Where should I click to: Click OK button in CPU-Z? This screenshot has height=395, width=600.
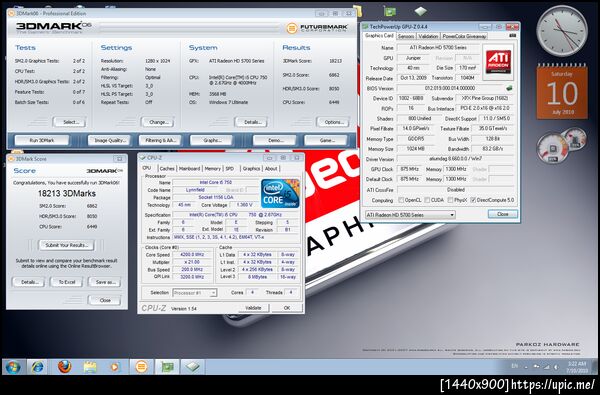point(287,308)
